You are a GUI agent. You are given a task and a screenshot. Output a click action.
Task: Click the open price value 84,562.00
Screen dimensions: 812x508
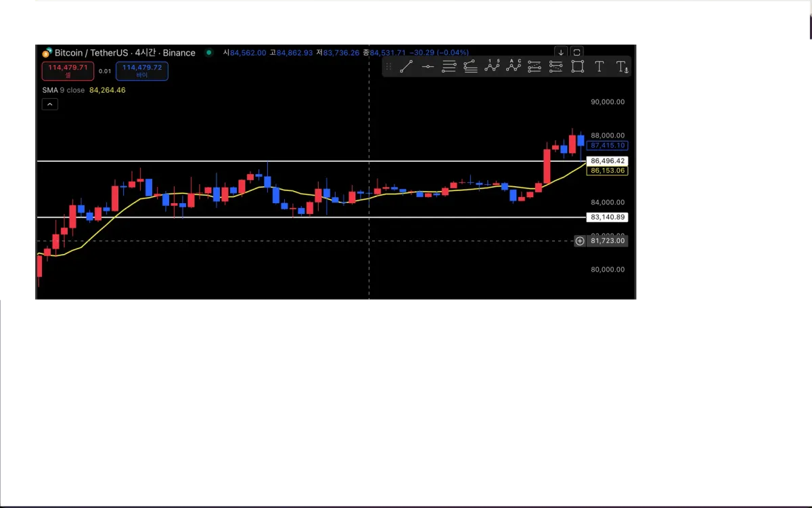[248, 53]
